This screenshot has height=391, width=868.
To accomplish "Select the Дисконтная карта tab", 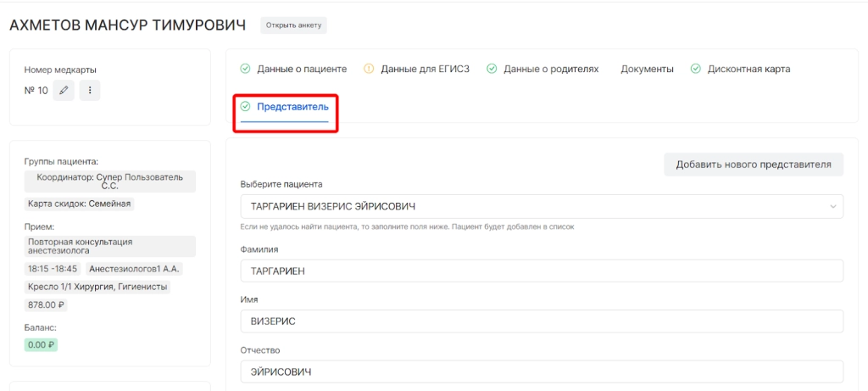I will coord(748,69).
